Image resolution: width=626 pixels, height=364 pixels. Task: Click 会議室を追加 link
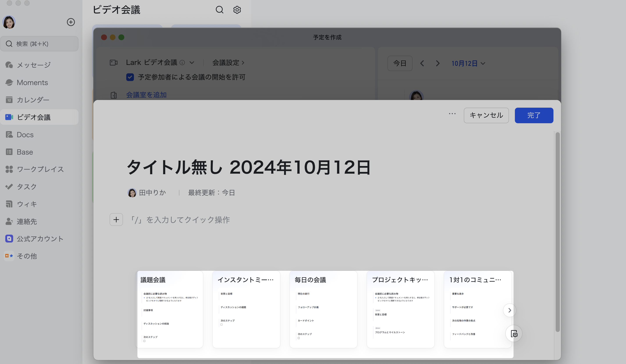[146, 95]
